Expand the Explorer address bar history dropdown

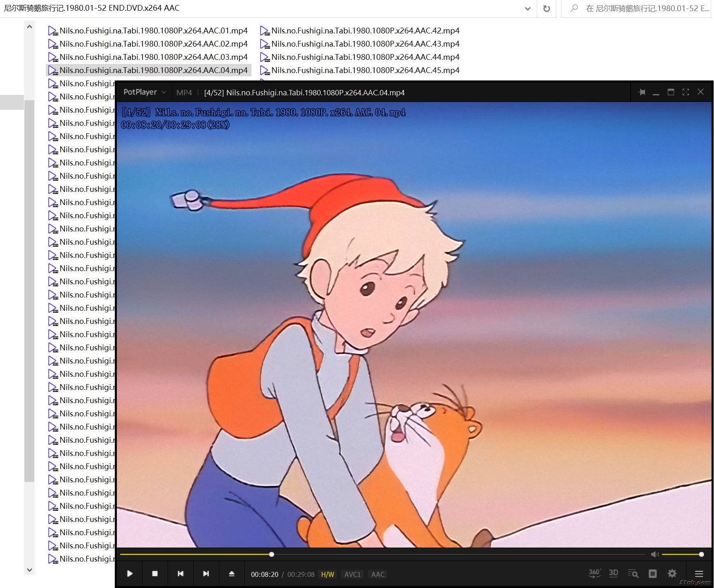[x=527, y=8]
